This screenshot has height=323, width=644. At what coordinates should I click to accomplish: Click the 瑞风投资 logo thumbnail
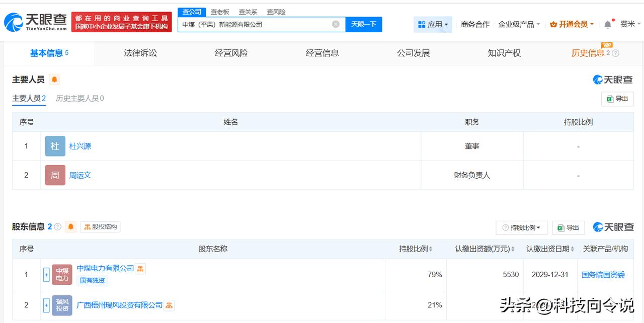point(62,305)
